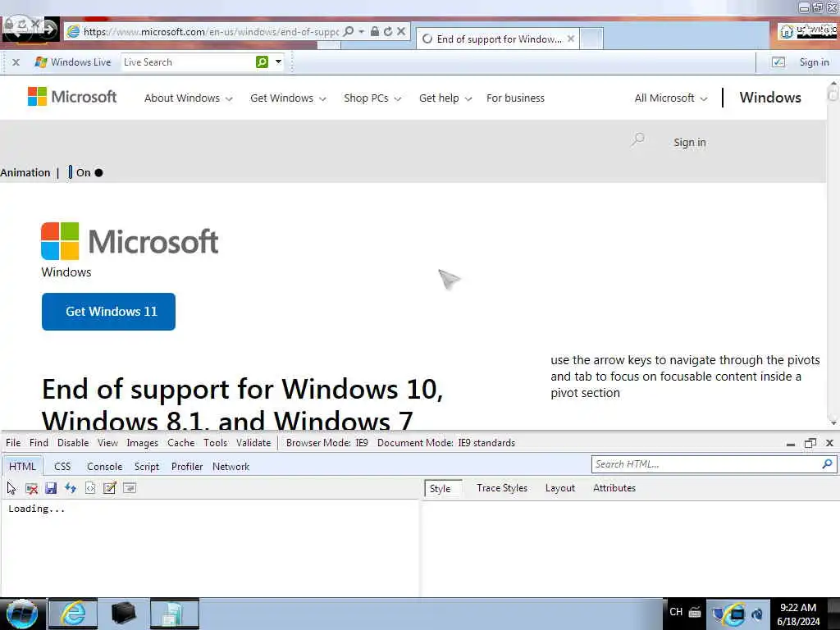Click the green Live Search go button
Viewport: 840px width, 630px height.
(x=262, y=62)
